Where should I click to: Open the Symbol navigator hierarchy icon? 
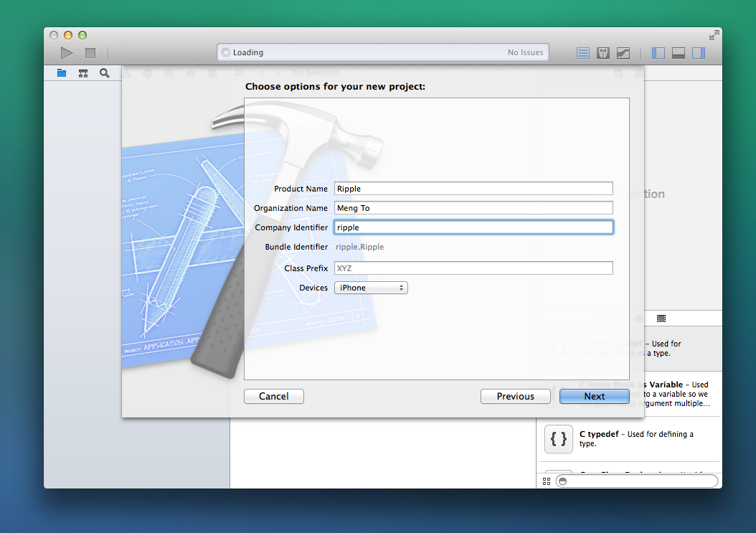pos(83,73)
